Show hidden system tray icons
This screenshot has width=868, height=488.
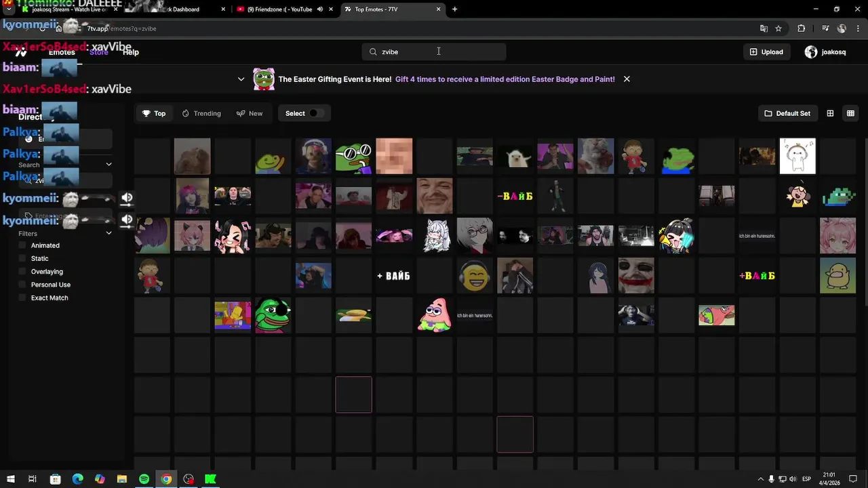(760, 479)
